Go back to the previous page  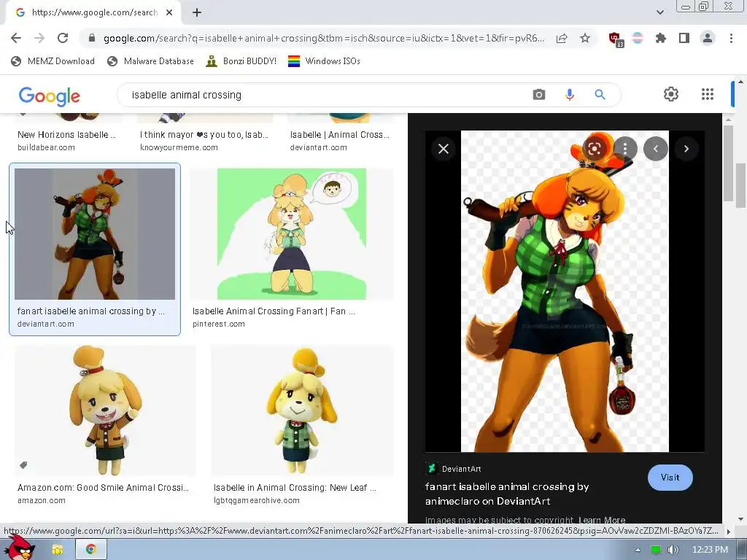coord(16,38)
